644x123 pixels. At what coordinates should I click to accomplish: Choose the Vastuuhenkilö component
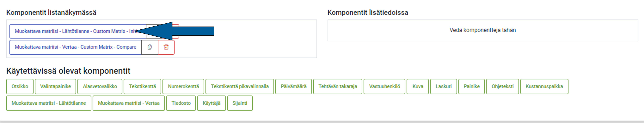tap(384, 86)
